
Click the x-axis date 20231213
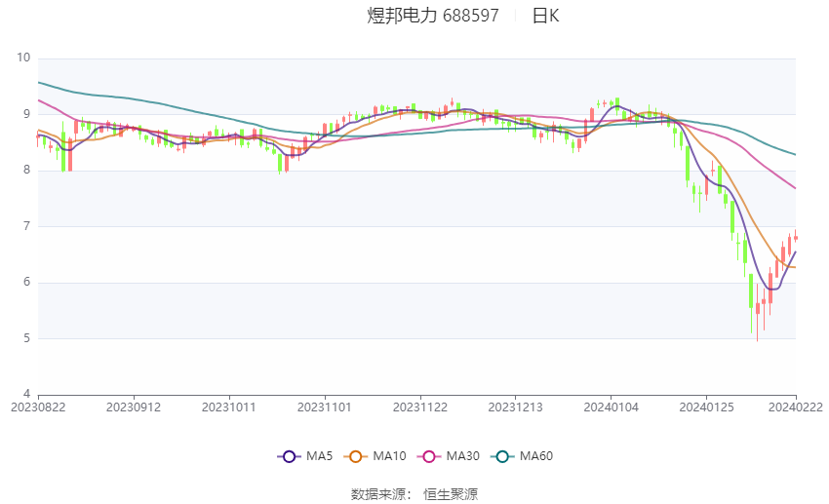tap(516, 407)
